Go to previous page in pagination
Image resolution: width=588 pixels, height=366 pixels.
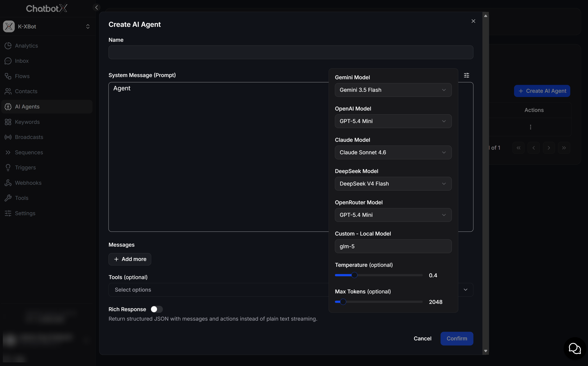[x=534, y=148]
